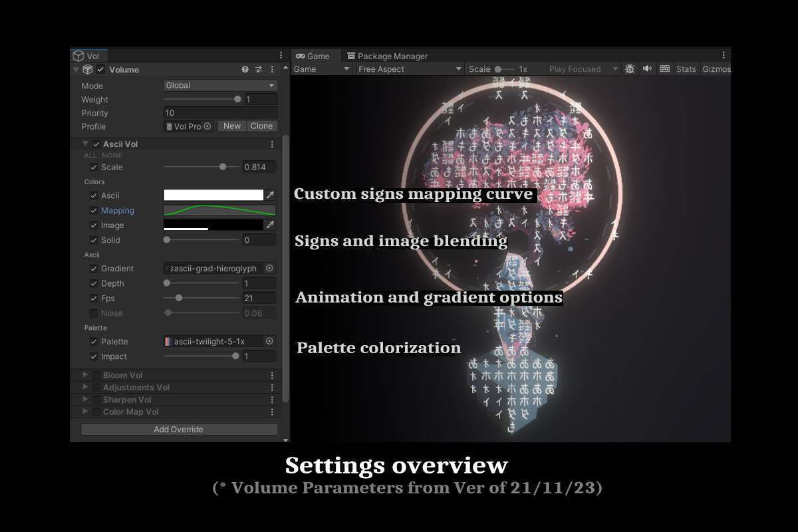The width and height of the screenshot is (798, 532).
Task: Open the Palette object picker circle
Action: tap(269, 341)
